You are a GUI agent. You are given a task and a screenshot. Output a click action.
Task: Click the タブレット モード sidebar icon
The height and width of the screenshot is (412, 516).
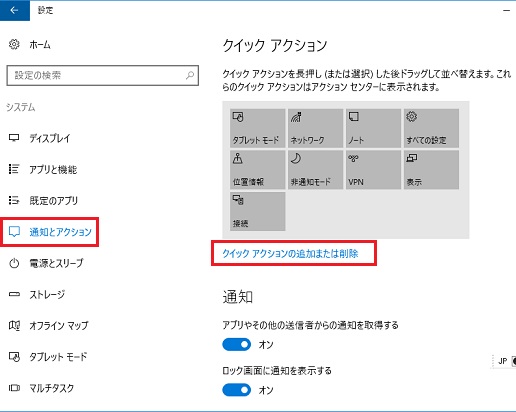(14, 357)
